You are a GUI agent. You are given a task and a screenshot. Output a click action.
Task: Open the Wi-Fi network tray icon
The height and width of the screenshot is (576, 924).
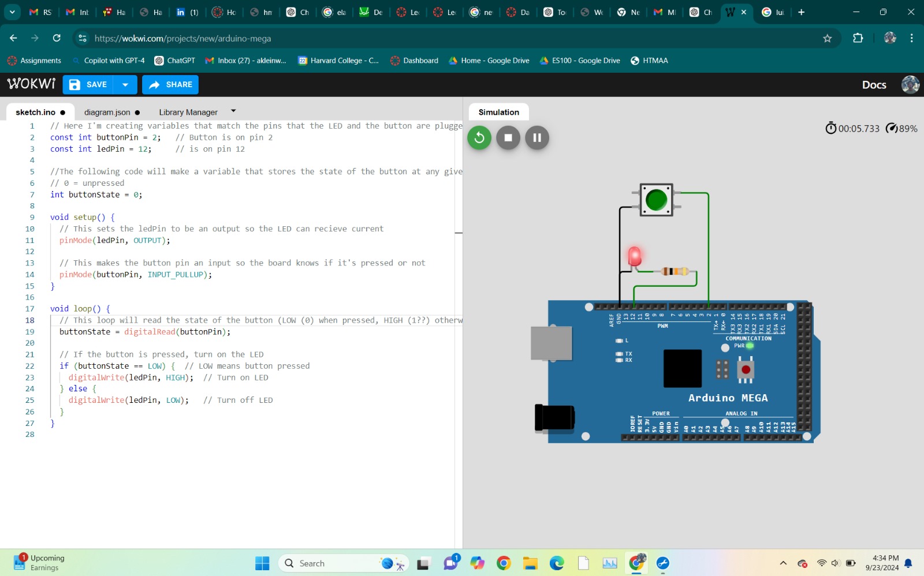point(821,563)
